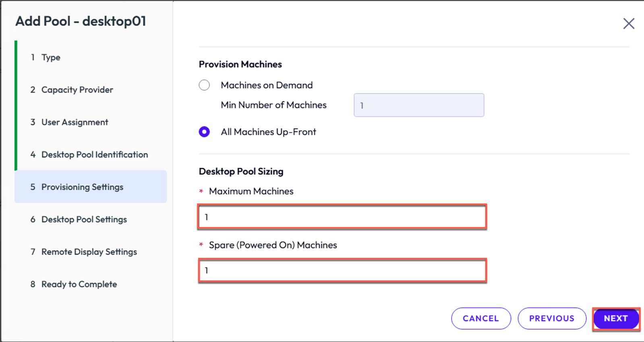
Task: Click the Min Number of Machines field
Action: 419,105
